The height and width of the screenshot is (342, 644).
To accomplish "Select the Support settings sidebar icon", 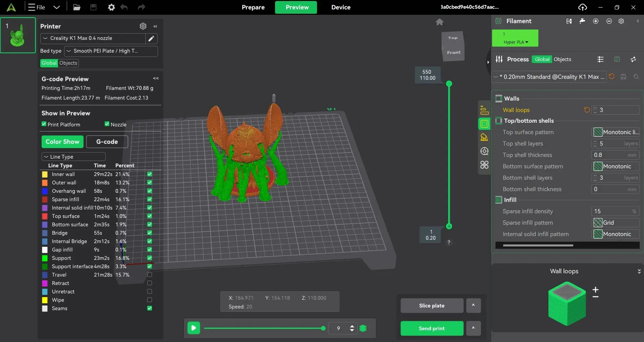I will click(484, 137).
